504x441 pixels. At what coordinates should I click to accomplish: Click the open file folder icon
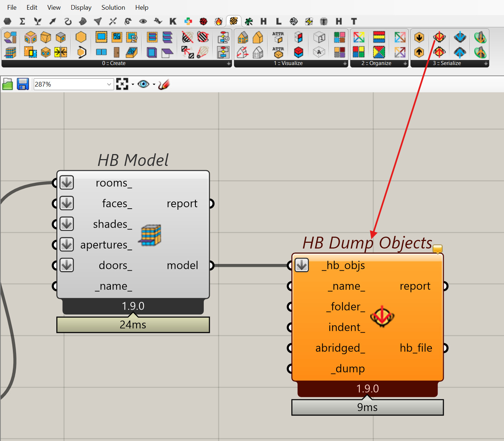[8, 84]
